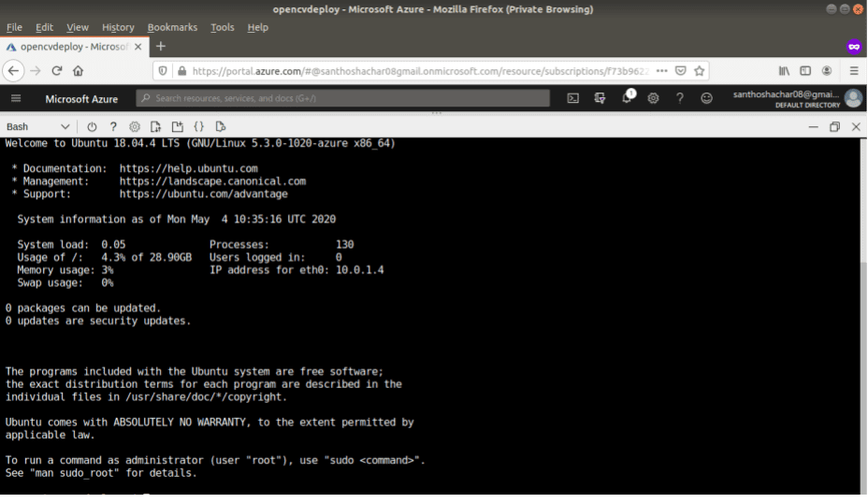The width and height of the screenshot is (868, 503).
Task: View Azure notifications bell
Action: click(x=627, y=98)
